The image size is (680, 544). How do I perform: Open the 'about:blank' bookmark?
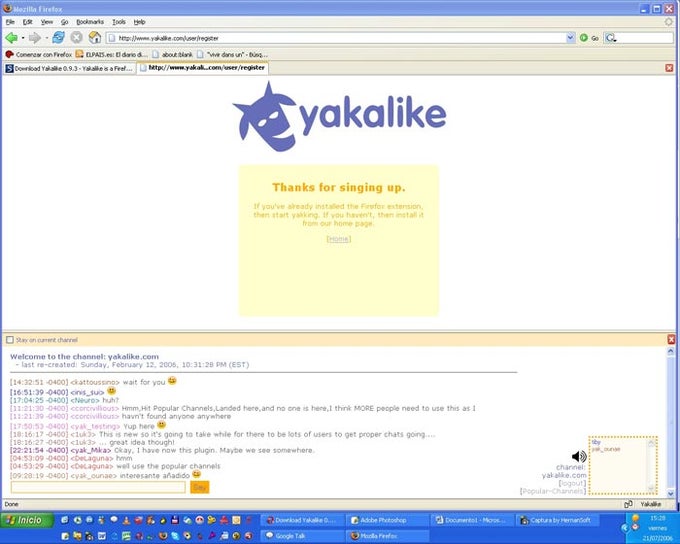[x=173, y=55]
